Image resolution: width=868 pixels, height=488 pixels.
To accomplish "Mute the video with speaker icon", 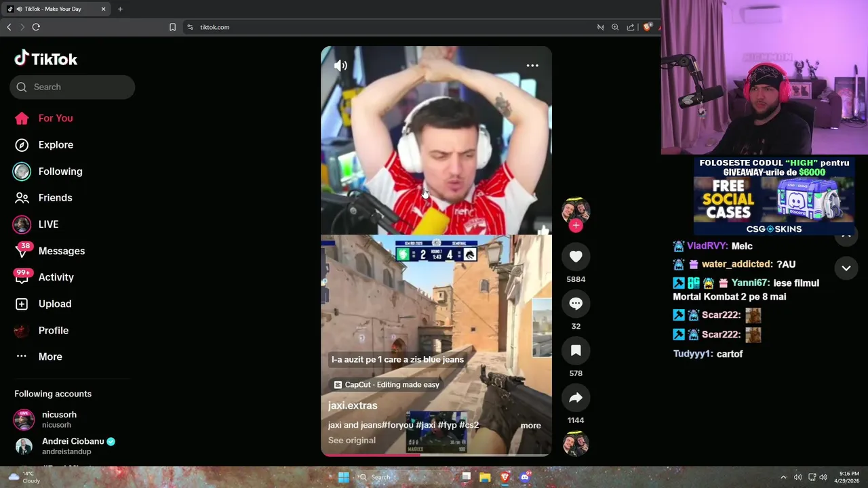I will 340,65.
